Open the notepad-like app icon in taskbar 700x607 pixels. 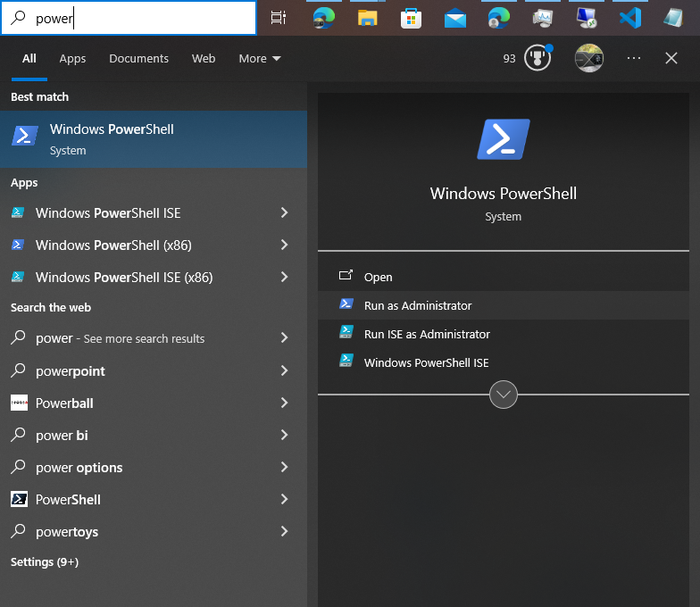[x=673, y=18]
